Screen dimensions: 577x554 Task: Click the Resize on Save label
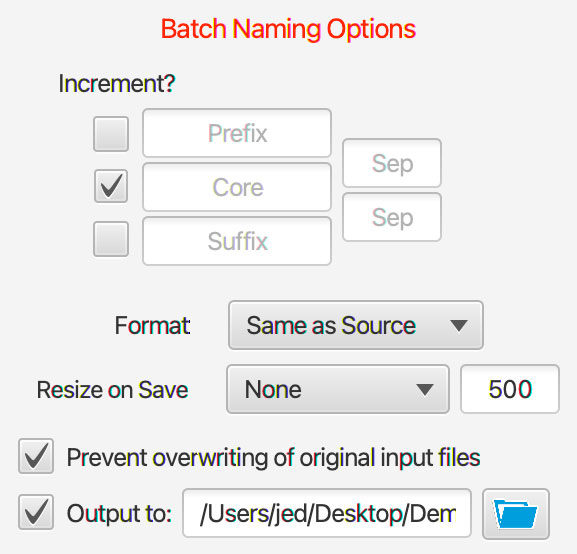[113, 389]
